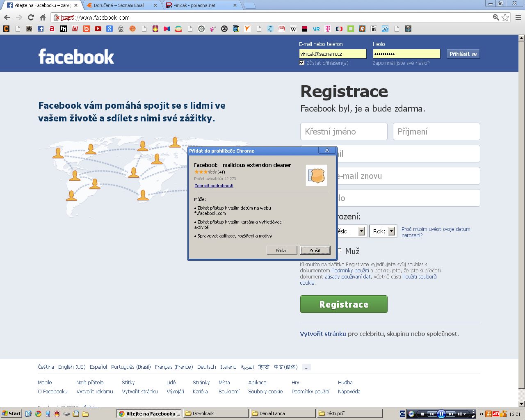Viewport: 525px width, 420px height.
Task: Reload the page with the refresh icon
Action: (31, 17)
